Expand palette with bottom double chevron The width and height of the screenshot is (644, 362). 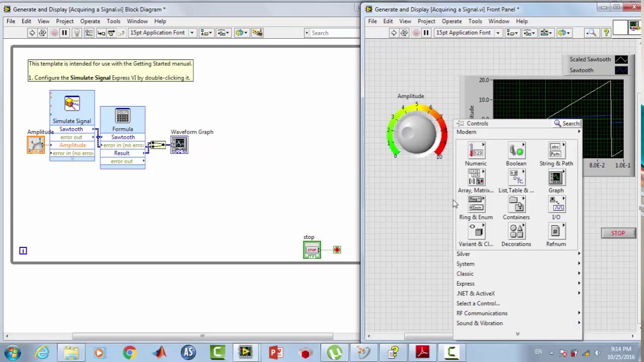point(517,334)
